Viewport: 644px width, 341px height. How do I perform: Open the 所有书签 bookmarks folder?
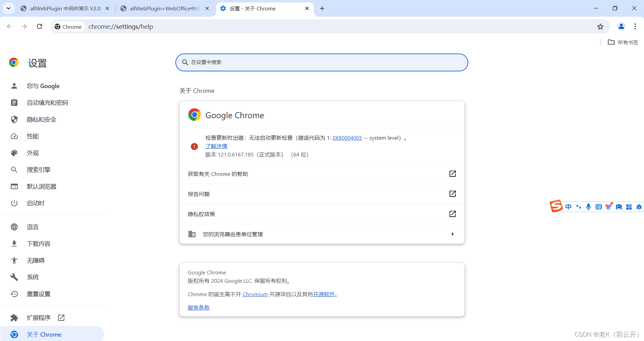[x=623, y=42]
